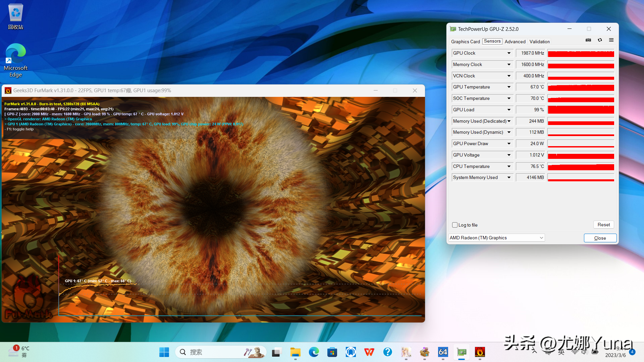Open Microsoft Edge desktop shortcut
Image resolution: width=644 pixels, height=362 pixels.
coord(16,60)
